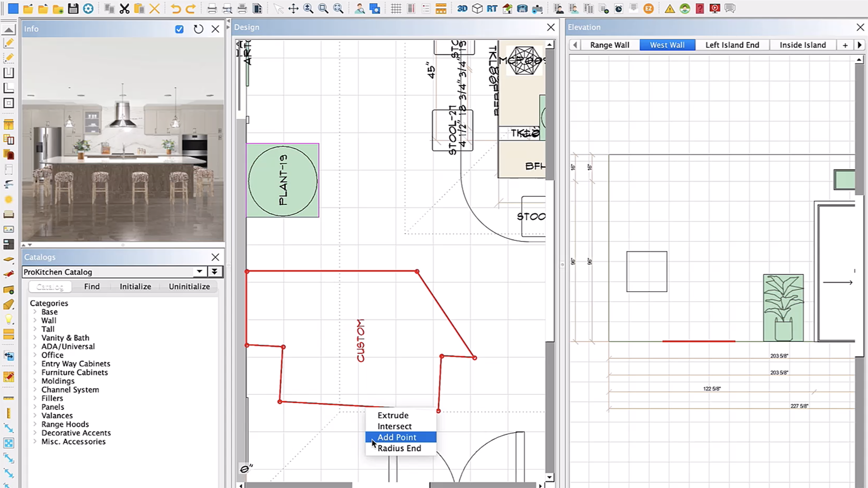This screenshot has width=868, height=488.
Task: Click the YouTube video tutorials icon
Action: (715, 8)
